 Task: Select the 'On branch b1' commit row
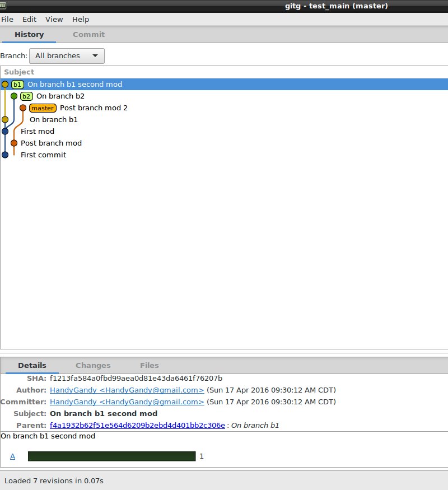pos(224,120)
